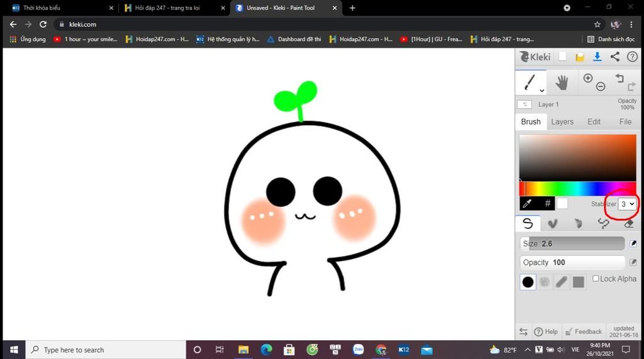Toggle pressure sensitivity for brush Opacity

(x=633, y=262)
